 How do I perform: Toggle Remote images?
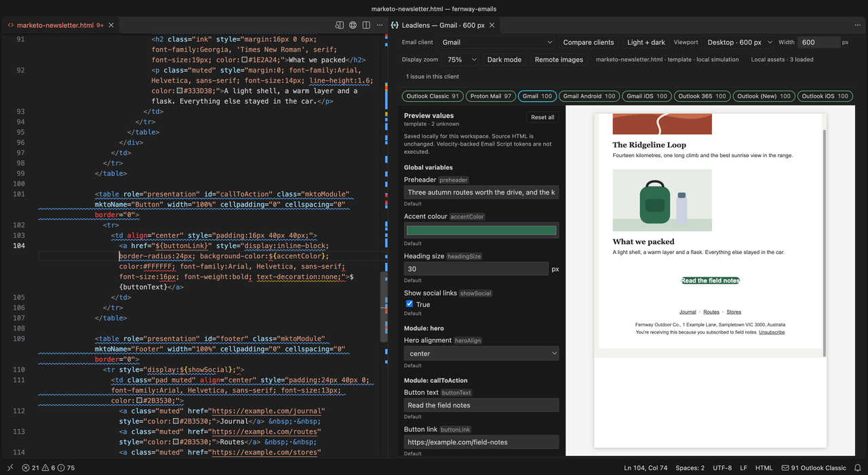pos(559,60)
